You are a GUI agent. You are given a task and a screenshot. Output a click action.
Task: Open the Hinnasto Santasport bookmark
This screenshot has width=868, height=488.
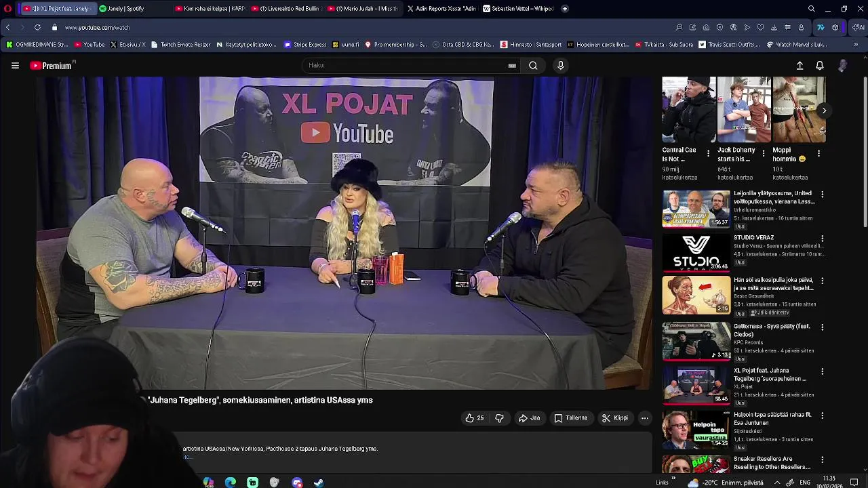coord(531,45)
